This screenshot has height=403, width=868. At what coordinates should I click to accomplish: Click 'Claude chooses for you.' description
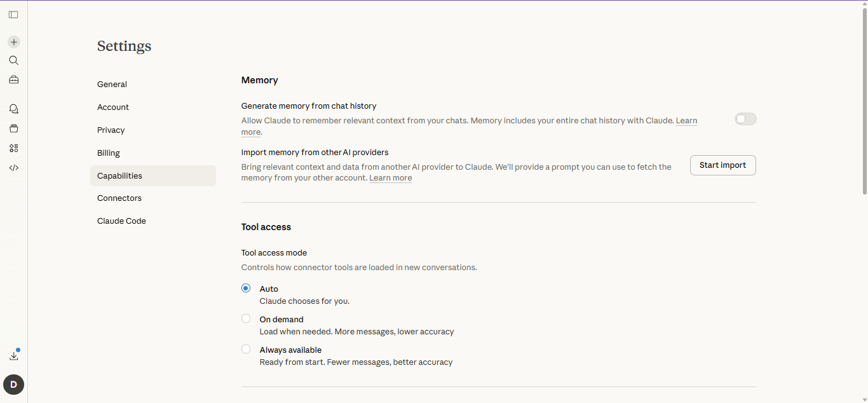pyautogui.click(x=304, y=301)
